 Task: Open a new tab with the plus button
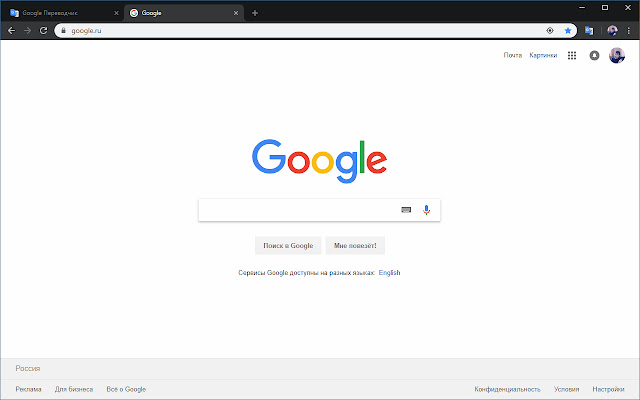pos(255,13)
